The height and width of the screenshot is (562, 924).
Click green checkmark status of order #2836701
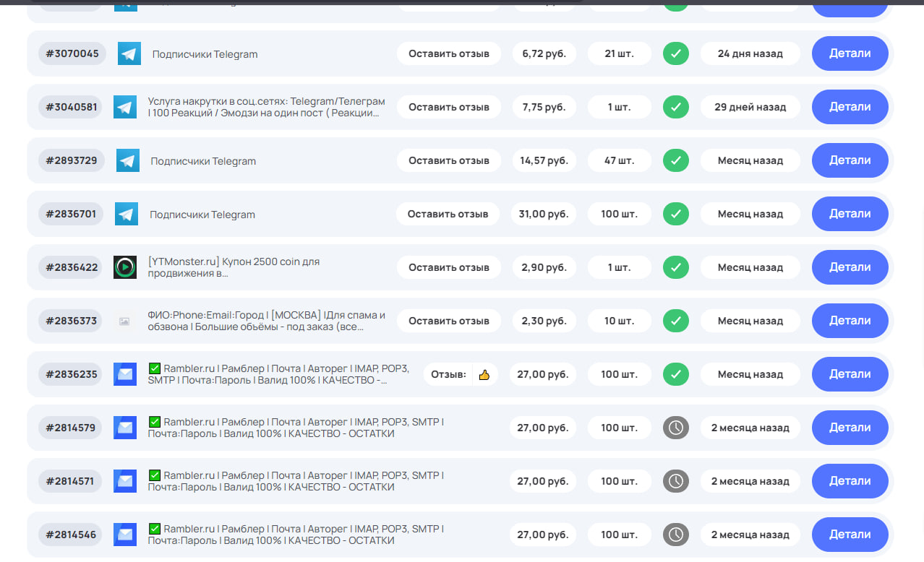pyautogui.click(x=676, y=214)
